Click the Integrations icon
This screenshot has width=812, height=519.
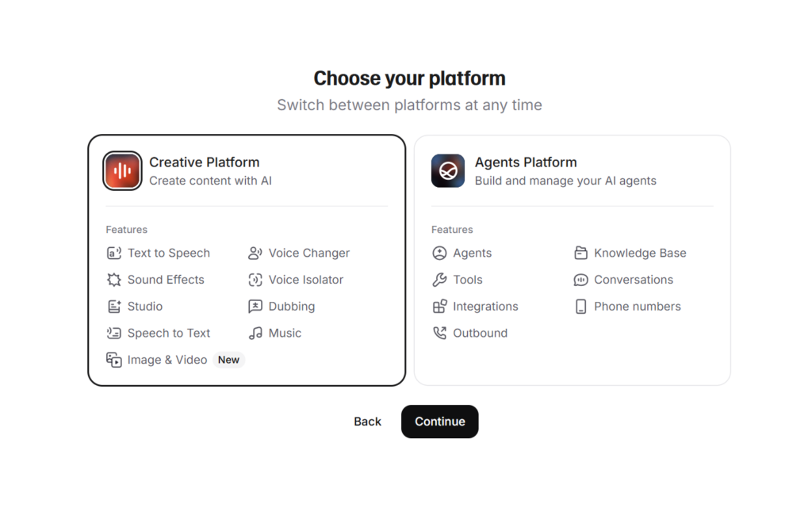pyautogui.click(x=439, y=307)
